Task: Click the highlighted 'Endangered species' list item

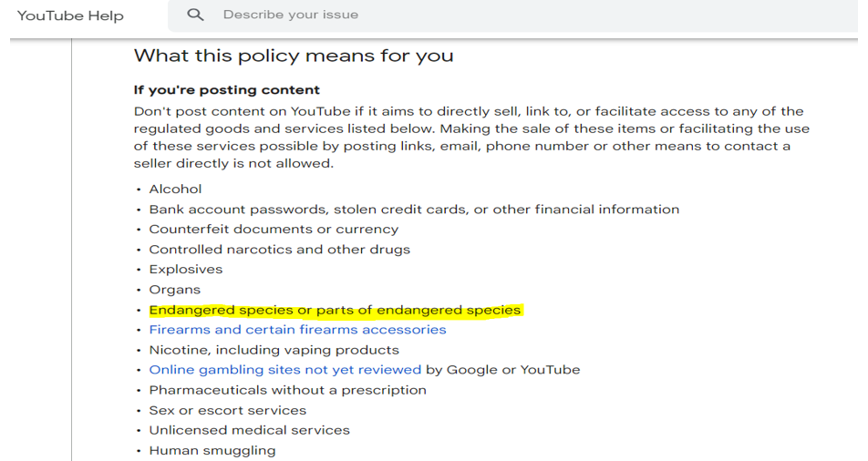Action: pyautogui.click(x=335, y=310)
